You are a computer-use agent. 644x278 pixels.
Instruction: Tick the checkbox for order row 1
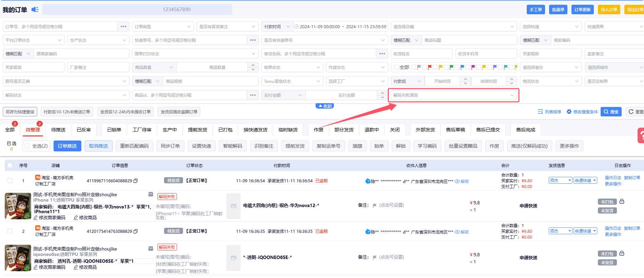[10, 181]
